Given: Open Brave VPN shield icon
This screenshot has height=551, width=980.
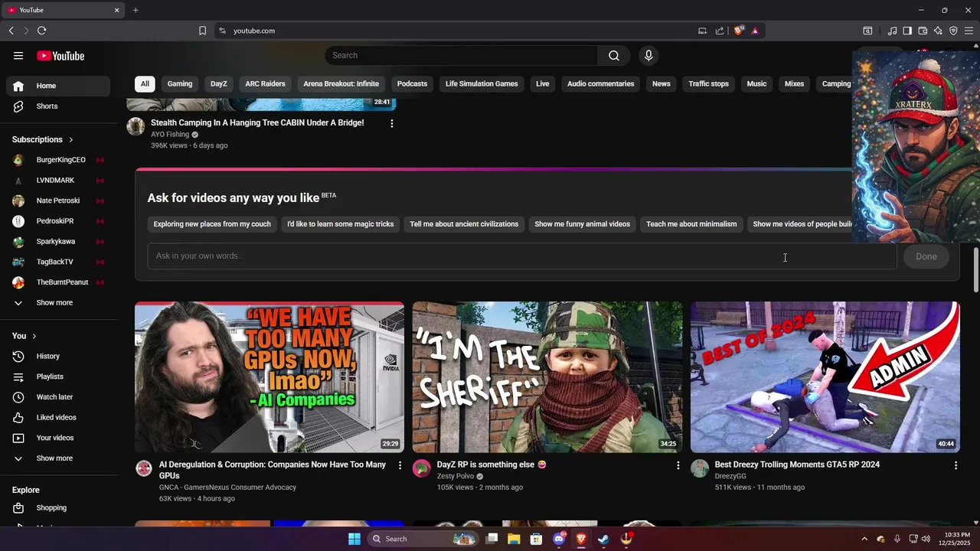Looking at the screenshot, I should point(953,31).
